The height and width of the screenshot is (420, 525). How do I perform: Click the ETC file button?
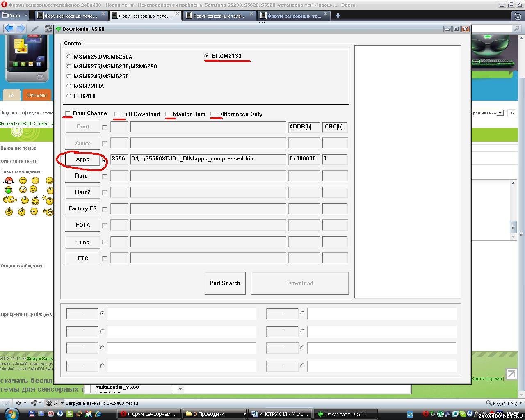[82, 258]
